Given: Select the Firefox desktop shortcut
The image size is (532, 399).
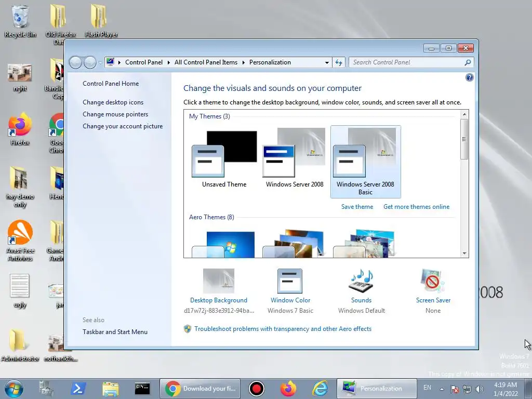Looking at the screenshot, I should (x=20, y=129).
